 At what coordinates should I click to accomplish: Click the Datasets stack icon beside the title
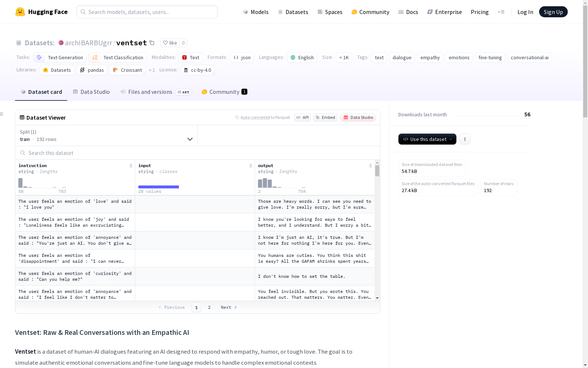(19, 43)
